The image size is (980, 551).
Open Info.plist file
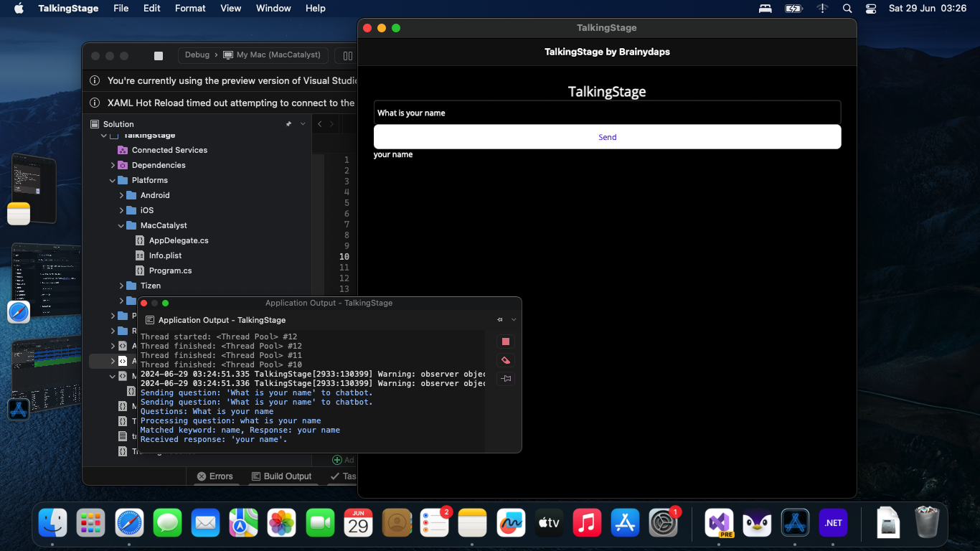pos(165,255)
